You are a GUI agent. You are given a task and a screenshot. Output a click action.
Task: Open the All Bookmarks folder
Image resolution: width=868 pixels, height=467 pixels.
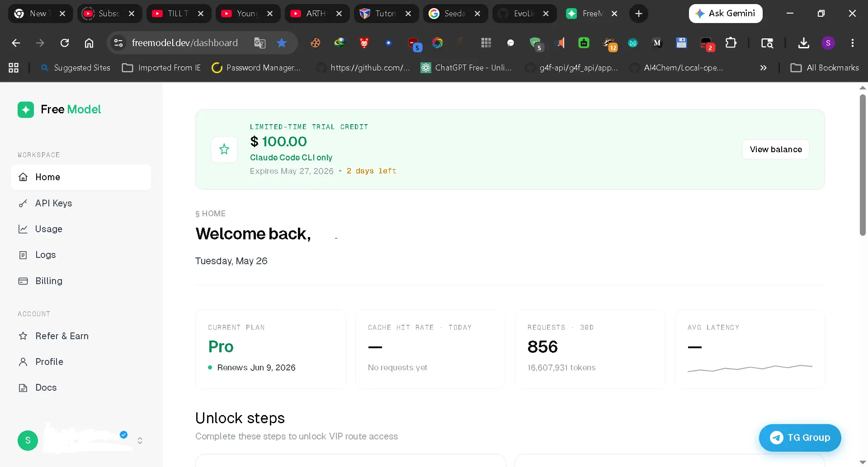[x=825, y=68]
